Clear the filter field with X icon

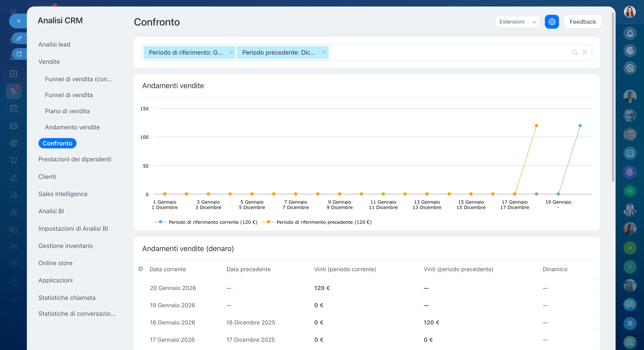(x=584, y=52)
